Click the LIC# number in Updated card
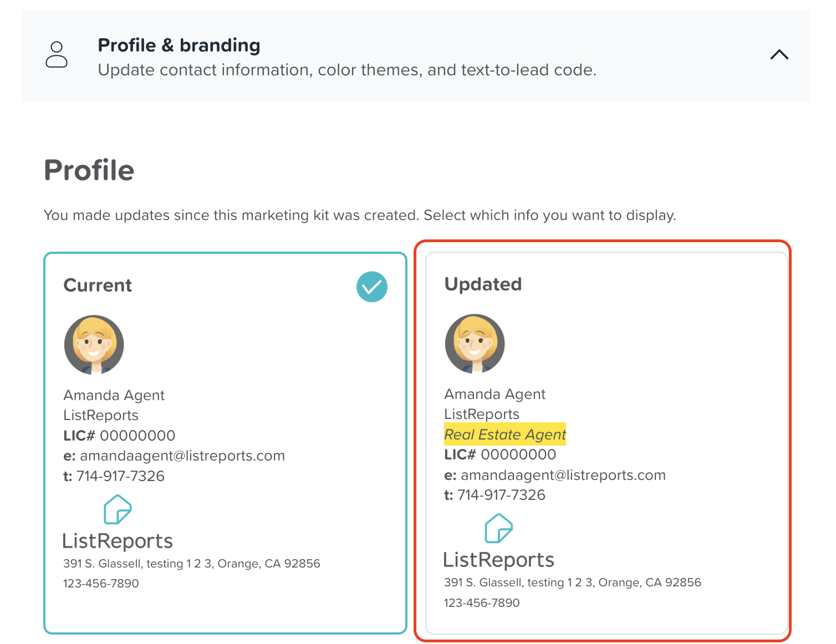The image size is (836, 644). point(518,454)
